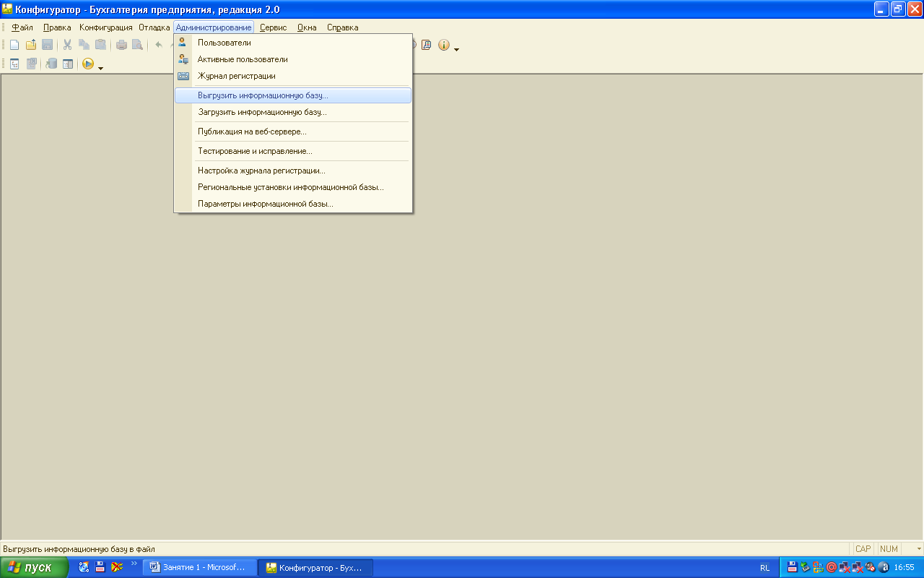Start debugging with the play icon
924x578 pixels.
(88, 64)
